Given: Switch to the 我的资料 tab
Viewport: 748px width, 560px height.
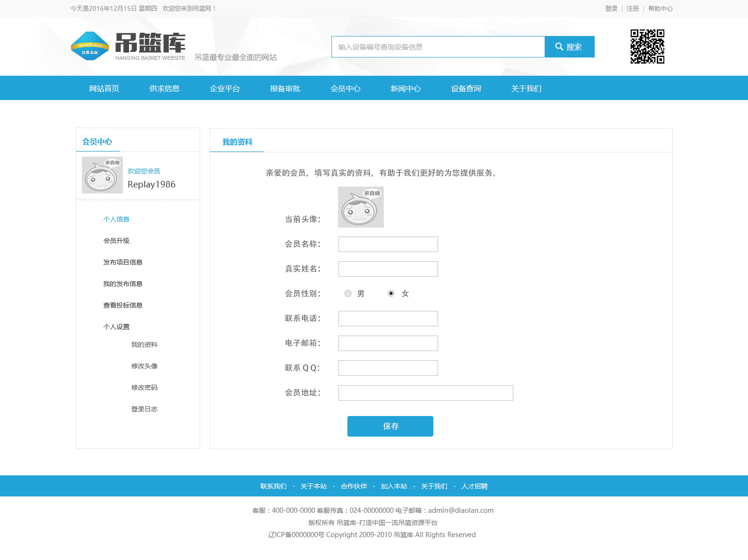Looking at the screenshot, I should click(x=237, y=142).
